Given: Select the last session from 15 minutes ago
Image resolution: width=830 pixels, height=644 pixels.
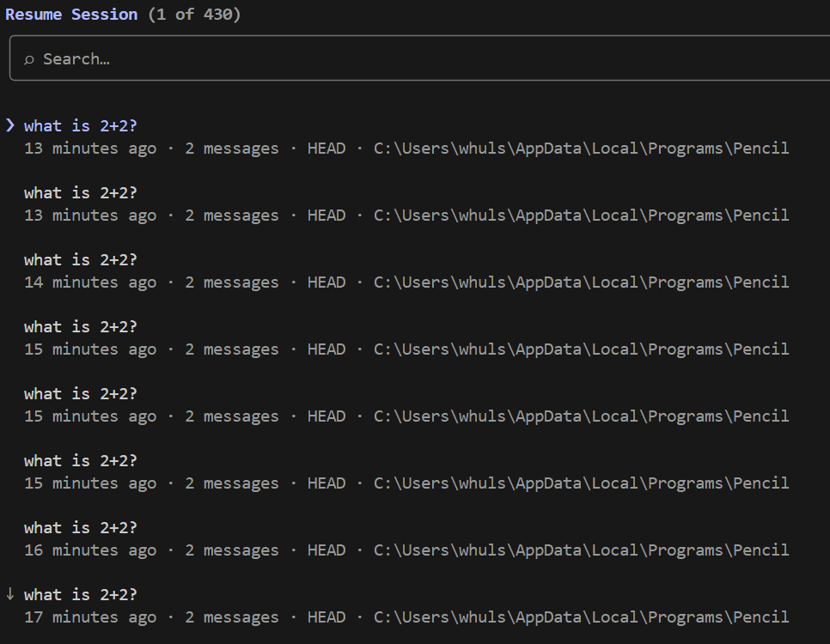Looking at the screenshot, I should pyautogui.click(x=81, y=461).
